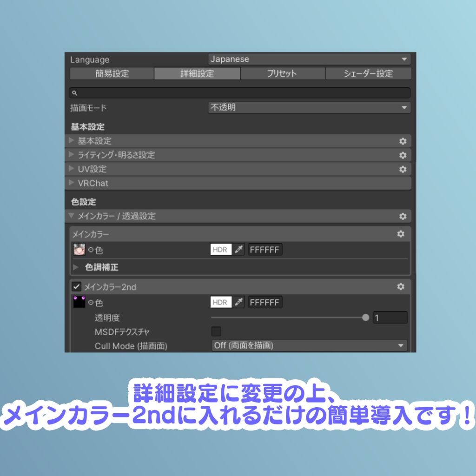Open the gear menu on 基本設定 section
This screenshot has width=476, height=476.
point(403,141)
